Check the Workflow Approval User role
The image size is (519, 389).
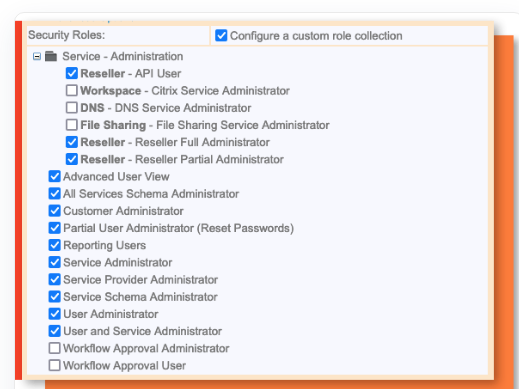[54, 365]
